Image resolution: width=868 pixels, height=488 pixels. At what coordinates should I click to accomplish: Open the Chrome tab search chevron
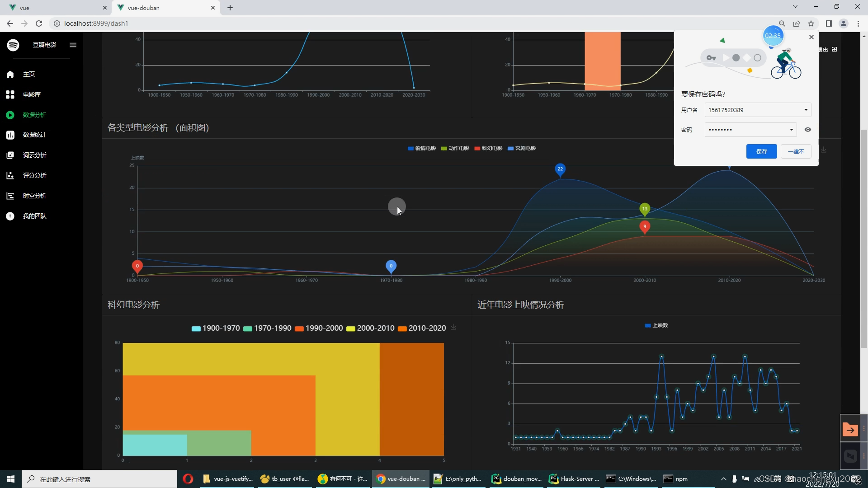pos(795,7)
